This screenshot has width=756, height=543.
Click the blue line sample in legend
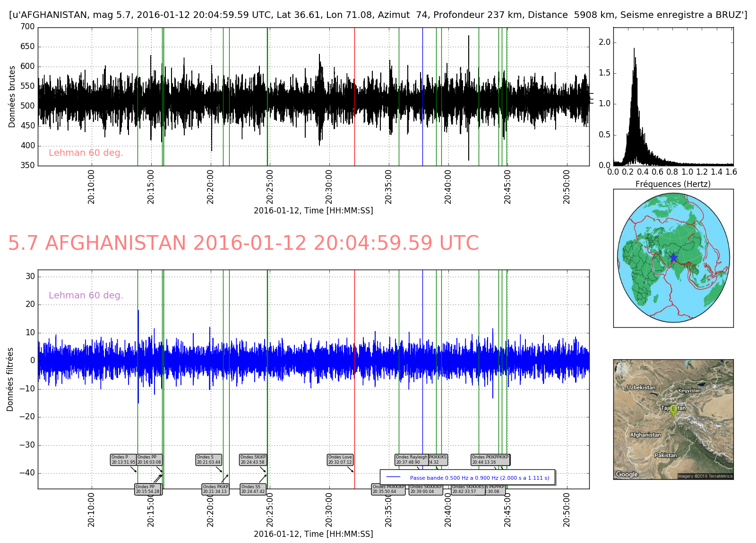[x=393, y=477]
